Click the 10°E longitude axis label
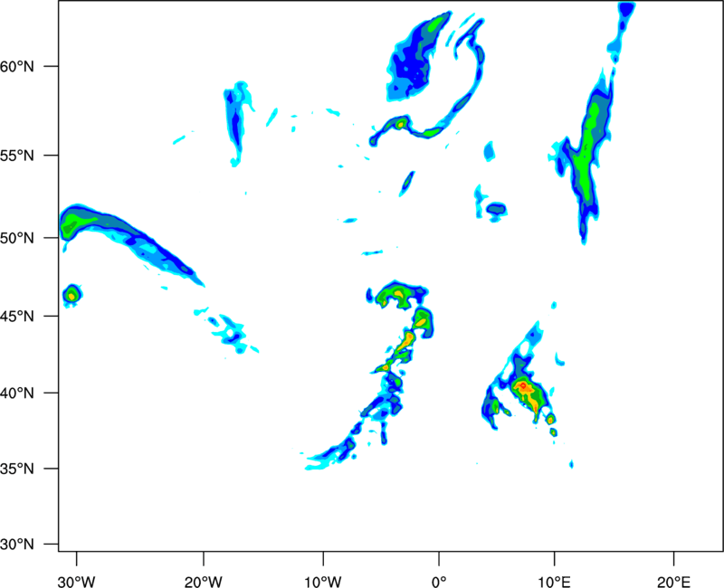Image resolution: width=724 pixels, height=588 pixels. tap(554, 582)
